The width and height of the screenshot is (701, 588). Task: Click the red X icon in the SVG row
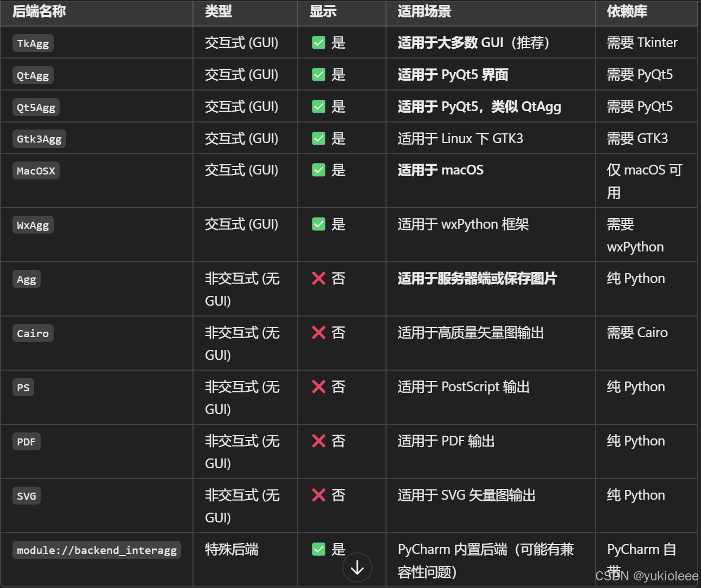[318, 495]
